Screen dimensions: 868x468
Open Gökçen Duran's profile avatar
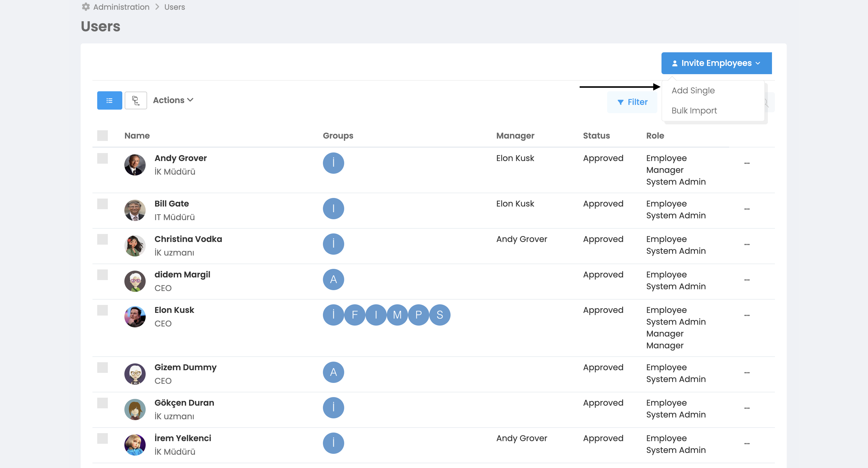tap(135, 409)
